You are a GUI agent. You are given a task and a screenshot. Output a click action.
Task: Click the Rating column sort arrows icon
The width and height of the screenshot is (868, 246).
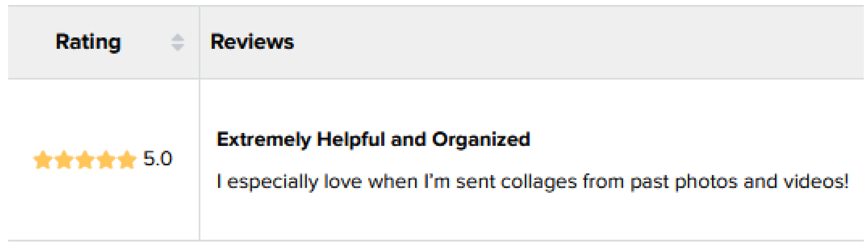coord(177,42)
